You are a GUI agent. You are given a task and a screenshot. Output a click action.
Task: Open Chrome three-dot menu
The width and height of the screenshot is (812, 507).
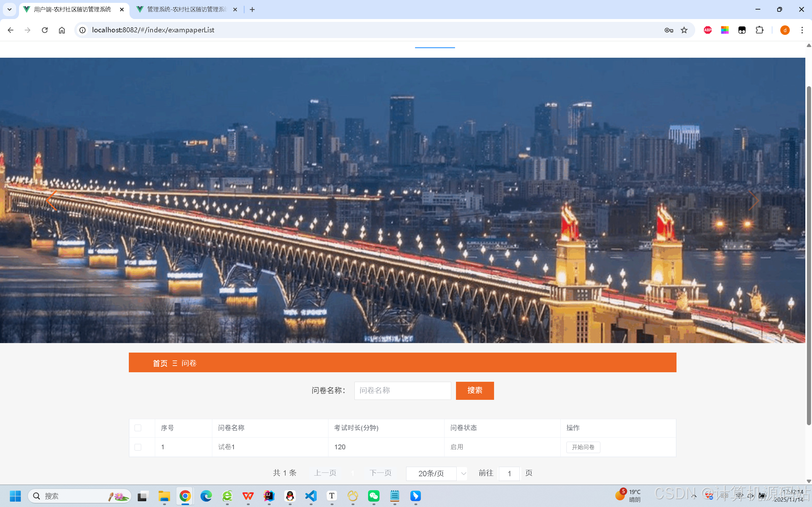[x=802, y=30]
